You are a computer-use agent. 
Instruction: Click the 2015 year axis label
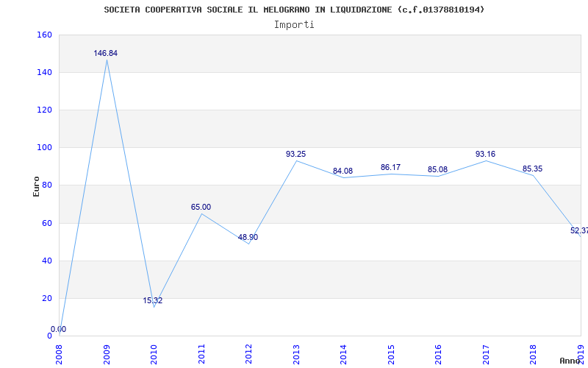tap(391, 355)
